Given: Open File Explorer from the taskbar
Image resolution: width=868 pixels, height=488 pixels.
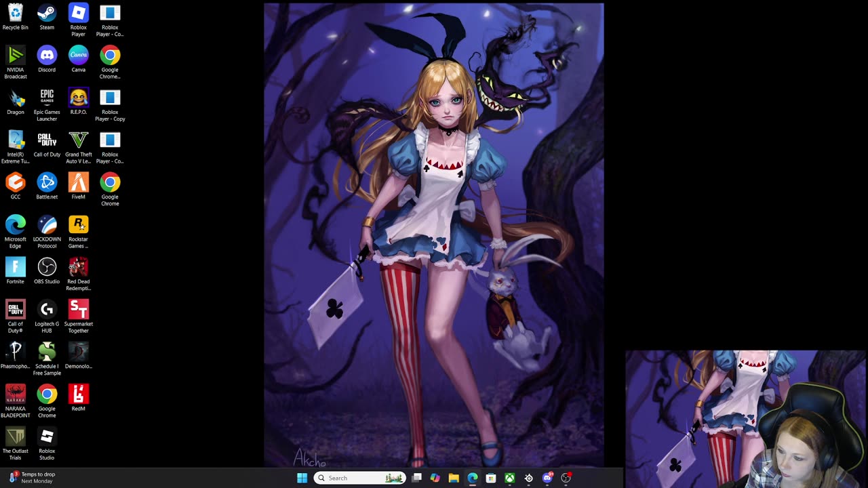Looking at the screenshot, I should pyautogui.click(x=454, y=478).
